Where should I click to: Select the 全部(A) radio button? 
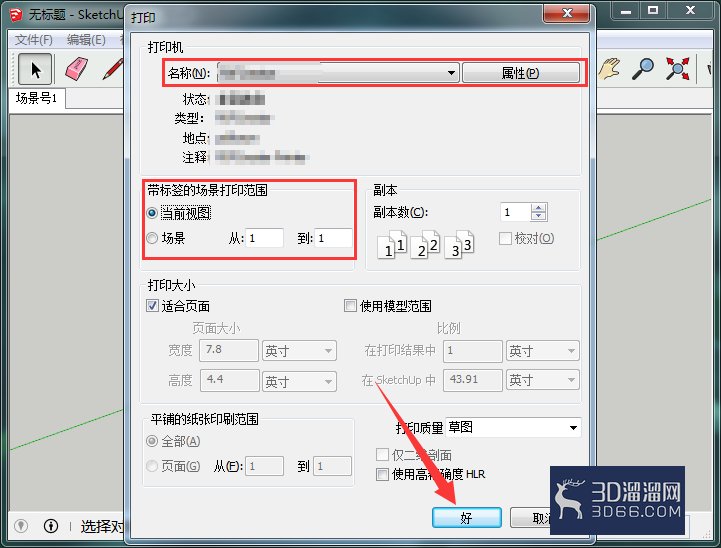152,441
